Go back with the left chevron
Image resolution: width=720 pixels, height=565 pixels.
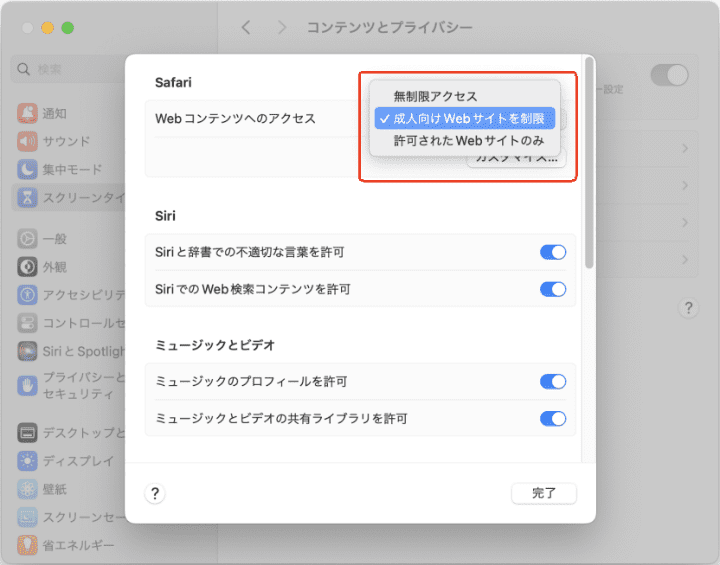click(x=246, y=28)
